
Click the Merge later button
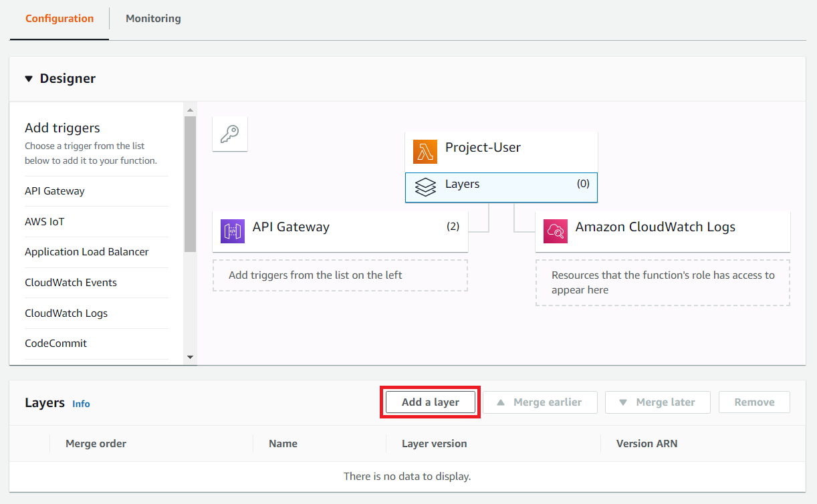[658, 402]
